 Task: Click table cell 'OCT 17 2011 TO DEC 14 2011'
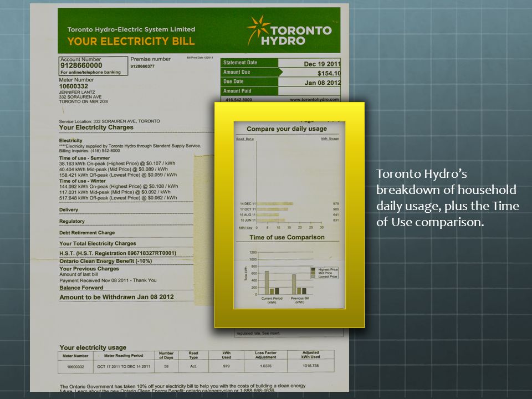[x=124, y=366]
